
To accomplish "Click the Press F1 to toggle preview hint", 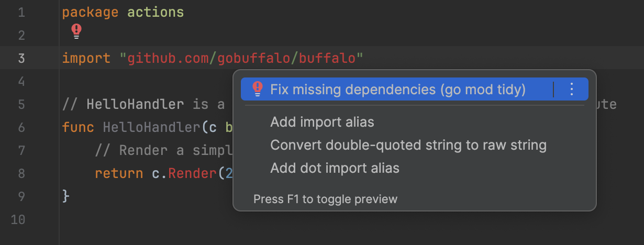I will pyautogui.click(x=325, y=199).
